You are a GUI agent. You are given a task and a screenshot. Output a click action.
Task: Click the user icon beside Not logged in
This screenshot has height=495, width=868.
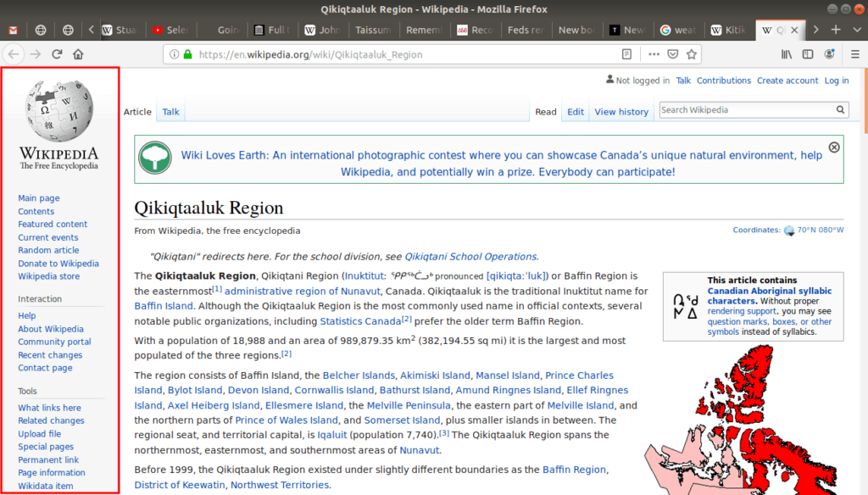pos(609,80)
